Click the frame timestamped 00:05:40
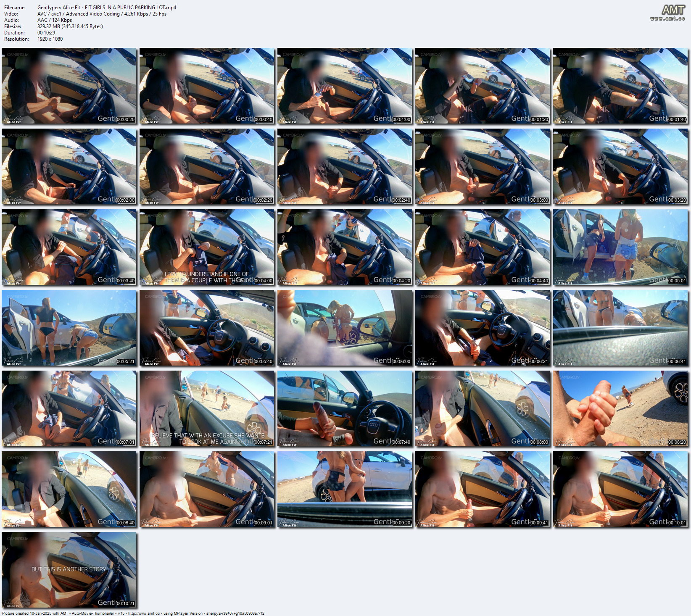The width and height of the screenshot is (691, 616). coord(207,328)
